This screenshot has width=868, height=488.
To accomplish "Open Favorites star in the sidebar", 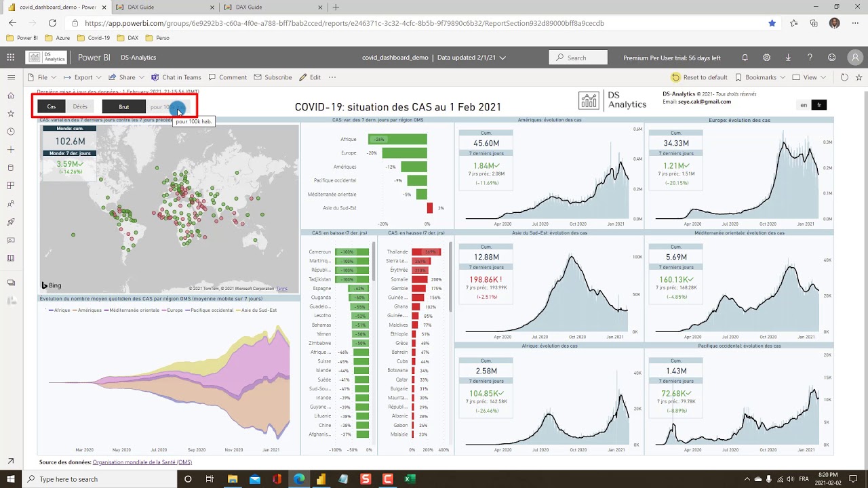I will point(11,113).
